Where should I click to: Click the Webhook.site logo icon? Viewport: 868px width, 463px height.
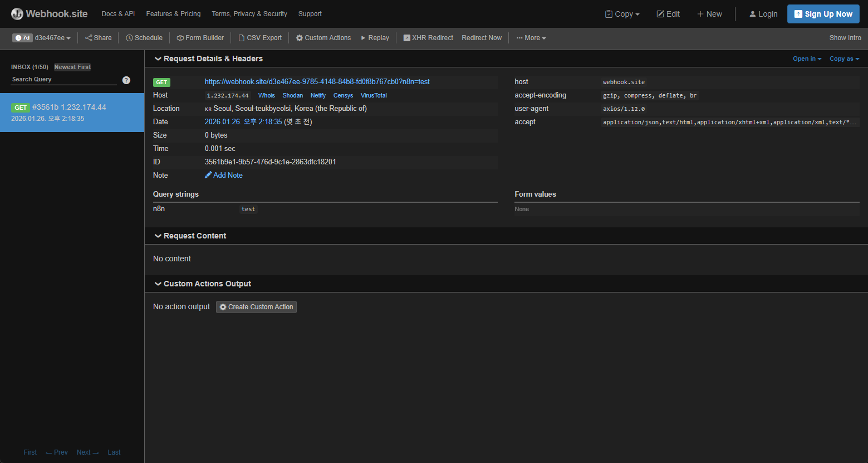coord(17,13)
